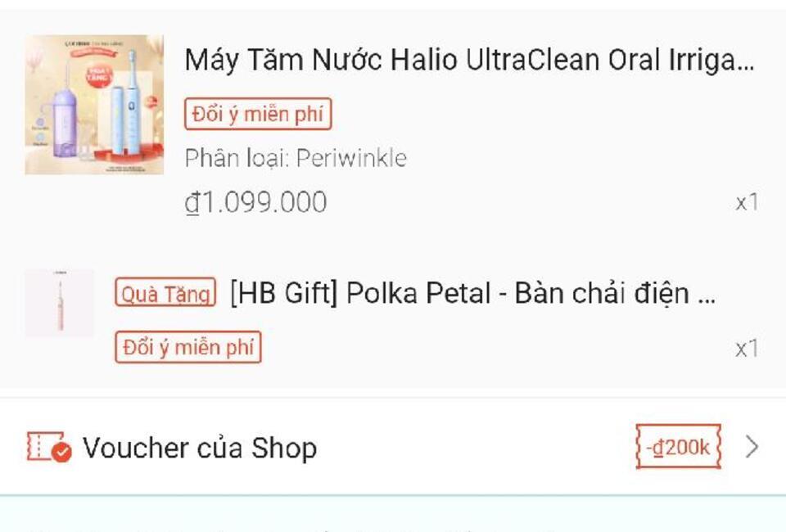Tap the x1 quantity of gift item
This screenshot has width=786, height=532.
[x=747, y=349]
